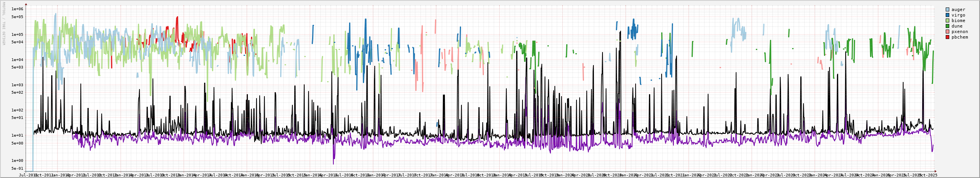This screenshot has height=178, width=980.
Task: Click the biome light green legend swatch
Action: point(947,20)
